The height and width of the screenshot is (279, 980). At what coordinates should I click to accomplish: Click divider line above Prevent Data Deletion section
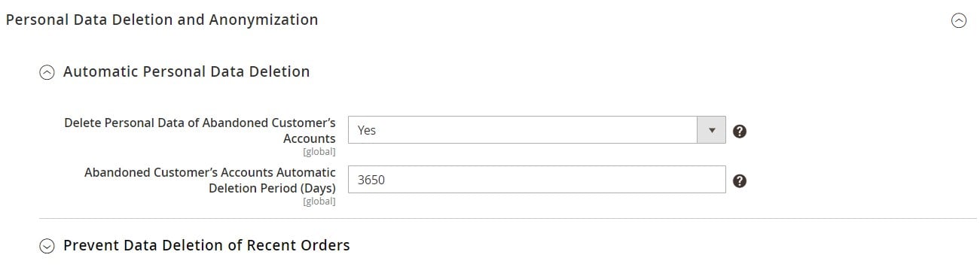(508, 218)
